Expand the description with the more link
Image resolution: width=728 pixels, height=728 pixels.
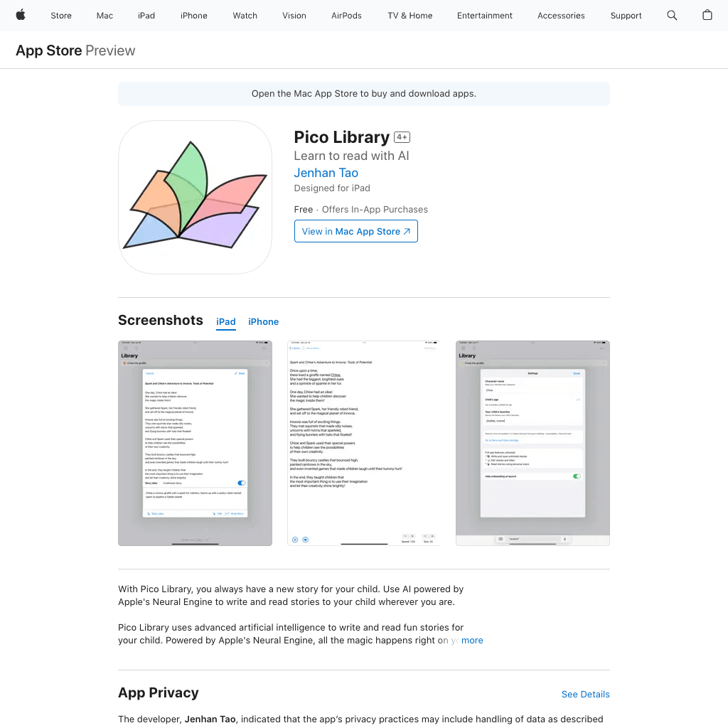[x=472, y=640]
